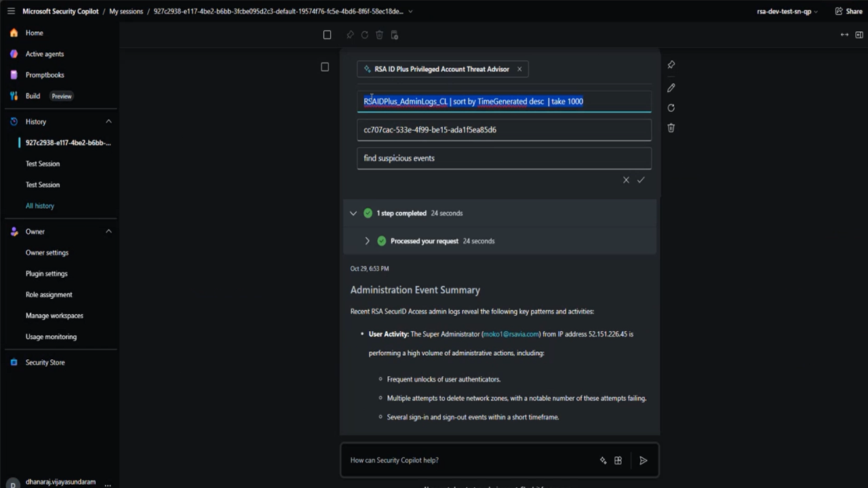
Task: Click the Active agents icon
Action: (x=14, y=54)
